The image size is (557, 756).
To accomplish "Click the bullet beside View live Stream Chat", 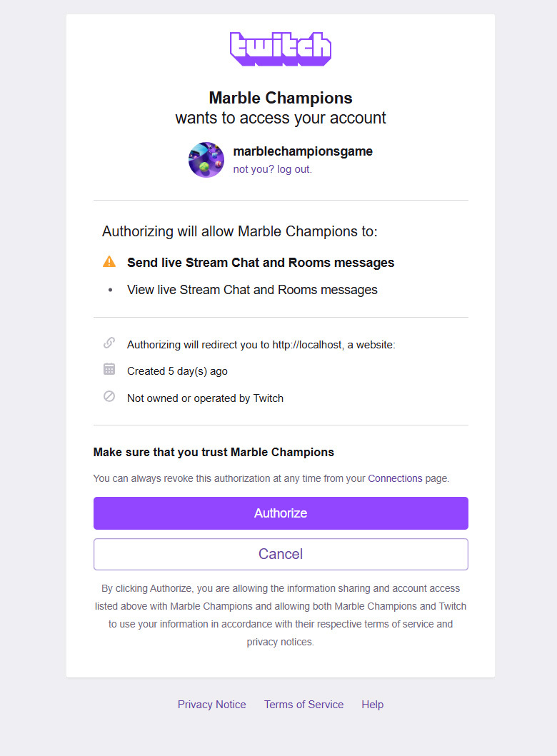I will pyautogui.click(x=111, y=290).
